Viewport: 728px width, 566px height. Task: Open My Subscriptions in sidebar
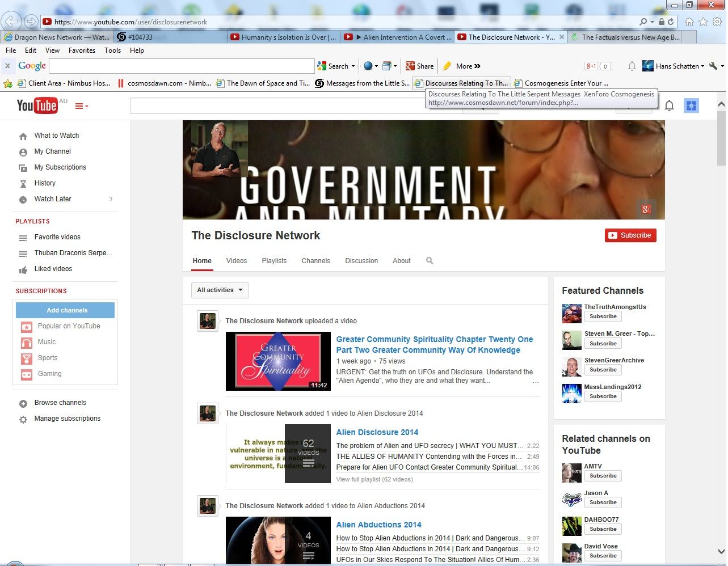[60, 167]
